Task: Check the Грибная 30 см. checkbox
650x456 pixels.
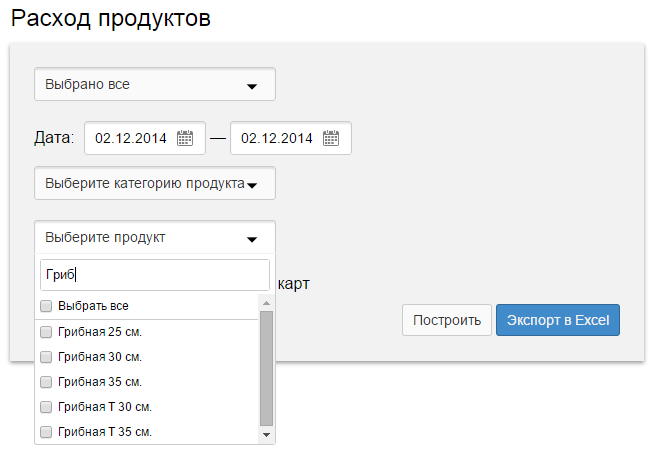Action: click(46, 357)
